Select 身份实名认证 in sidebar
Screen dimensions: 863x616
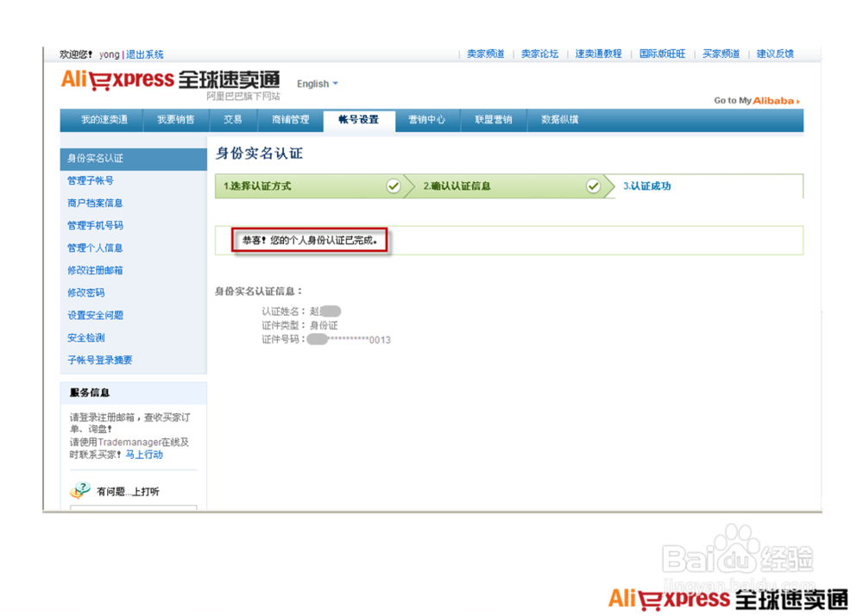133,159
